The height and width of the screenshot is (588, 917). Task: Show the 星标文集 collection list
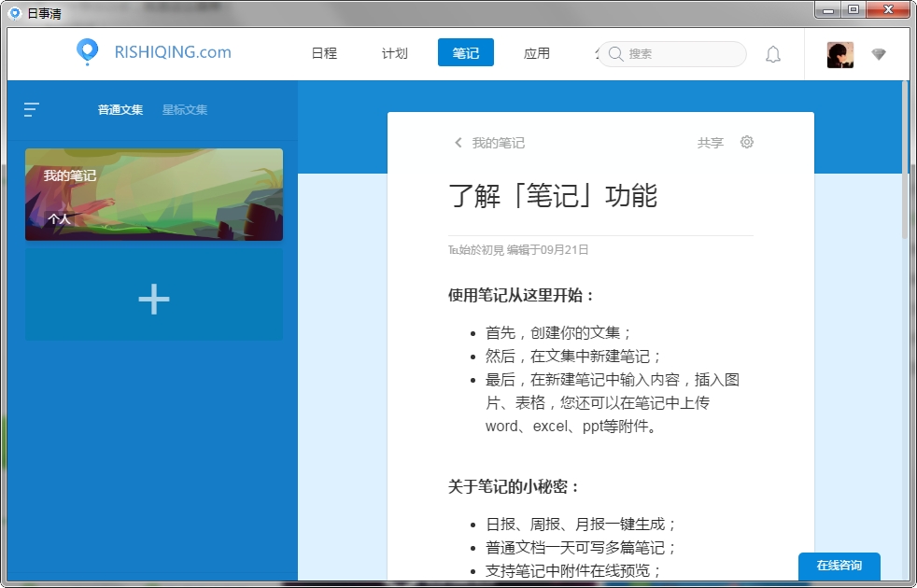coord(185,110)
